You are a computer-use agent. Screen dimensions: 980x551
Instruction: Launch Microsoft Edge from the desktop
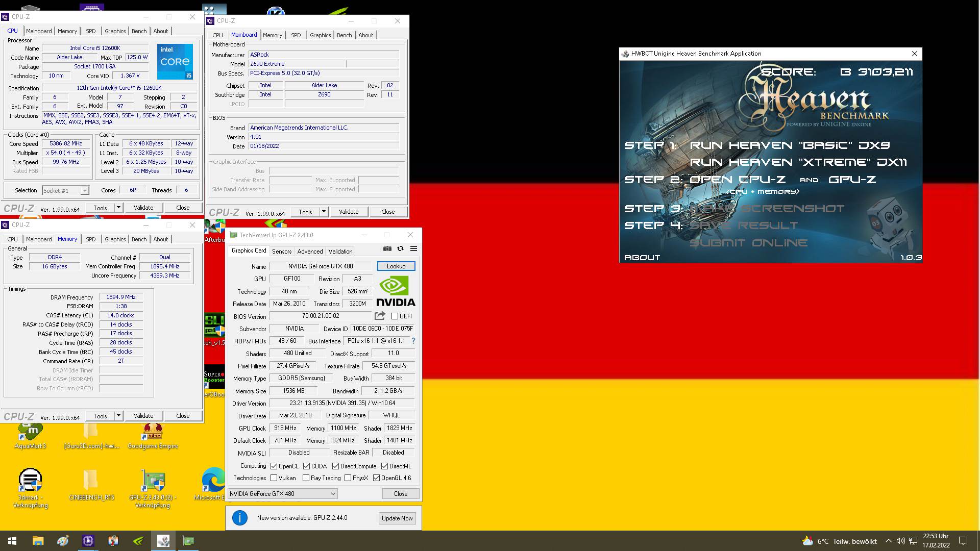(x=212, y=484)
